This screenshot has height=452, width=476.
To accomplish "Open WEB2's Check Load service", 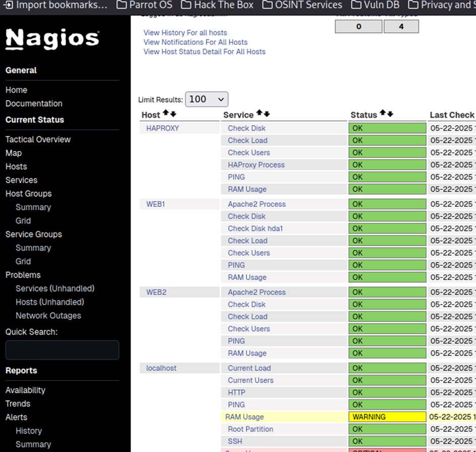I will pos(248,317).
